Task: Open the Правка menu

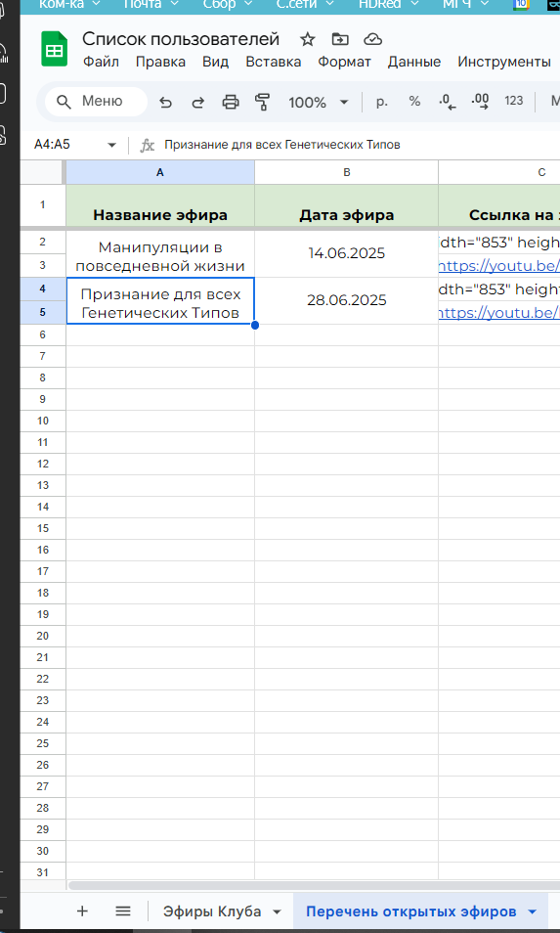Action: click(x=160, y=62)
